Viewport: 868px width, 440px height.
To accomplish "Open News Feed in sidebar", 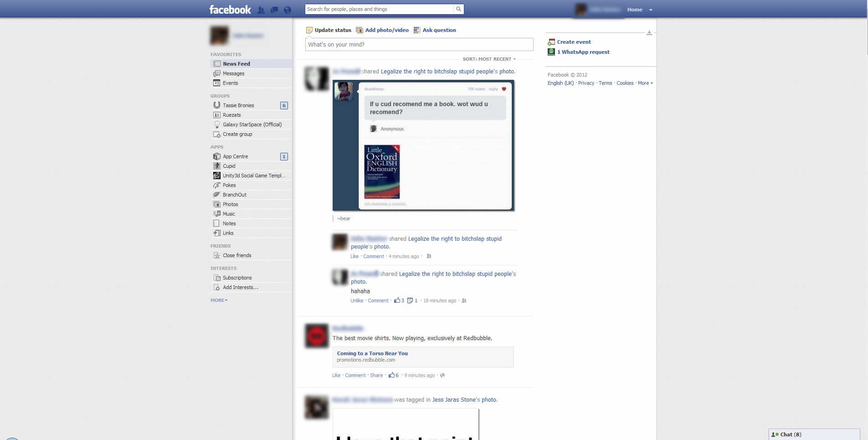I will (251, 64).
